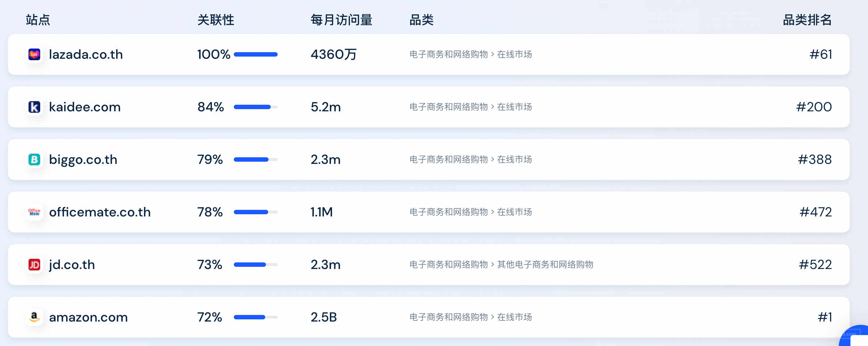The height and width of the screenshot is (346, 868).
Task: Open the kaidee.com site link
Action: [85, 107]
